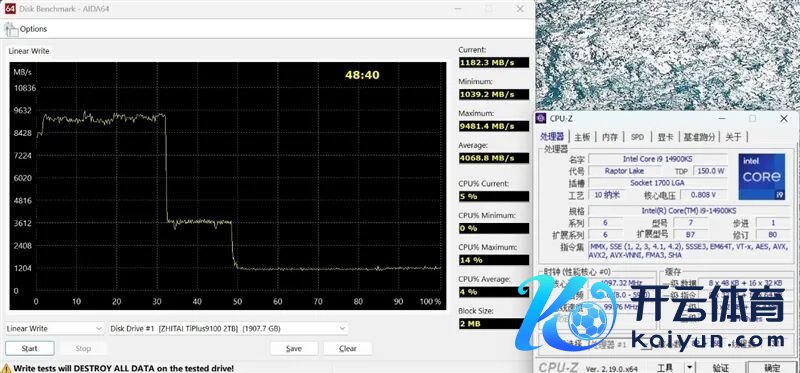Screen dimensions: 800x373
Task: Click the Options toolbar icon
Action: pyautogui.click(x=11, y=30)
